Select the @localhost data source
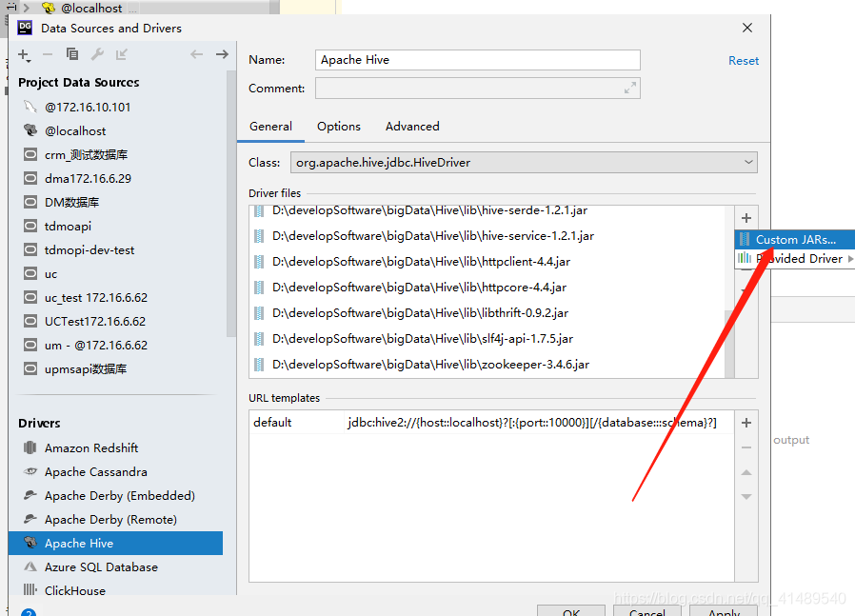 [75, 130]
